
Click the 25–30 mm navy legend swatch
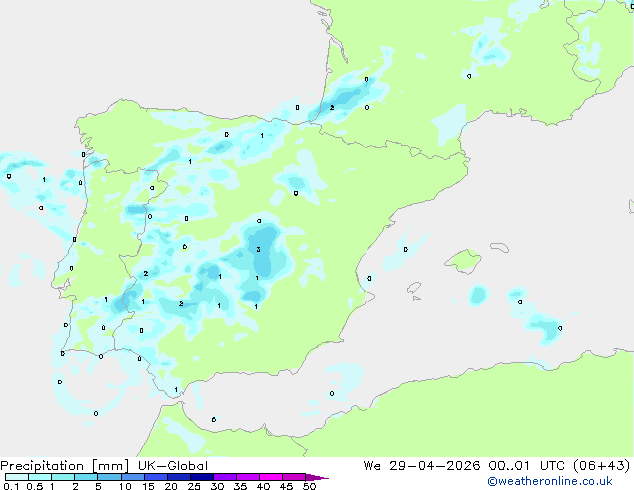(x=201, y=477)
